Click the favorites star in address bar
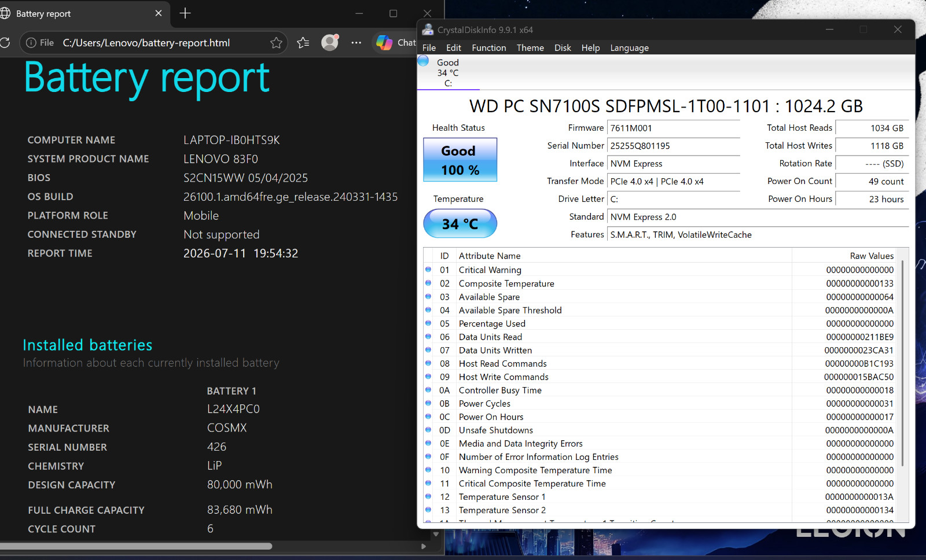Screen dimensions: 926x560 tap(276, 43)
